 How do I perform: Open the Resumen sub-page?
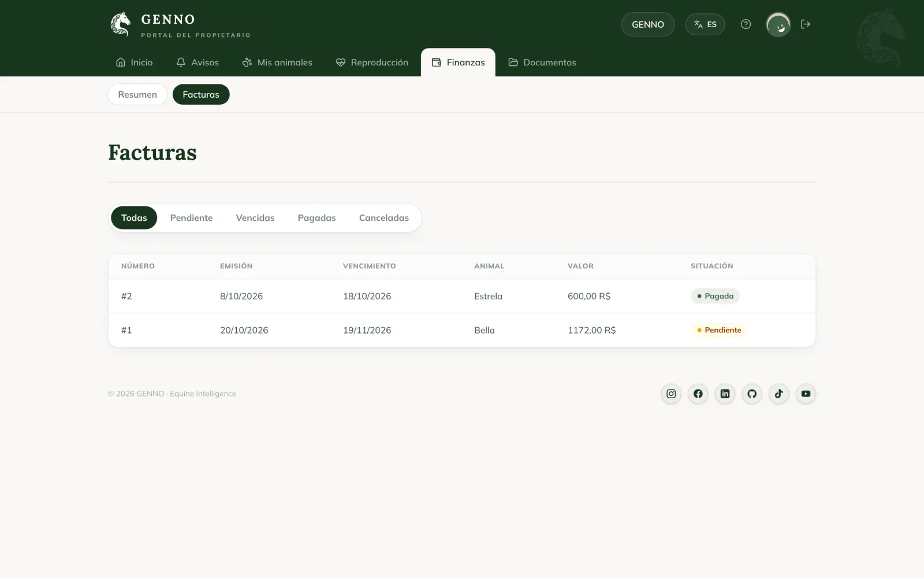point(137,95)
